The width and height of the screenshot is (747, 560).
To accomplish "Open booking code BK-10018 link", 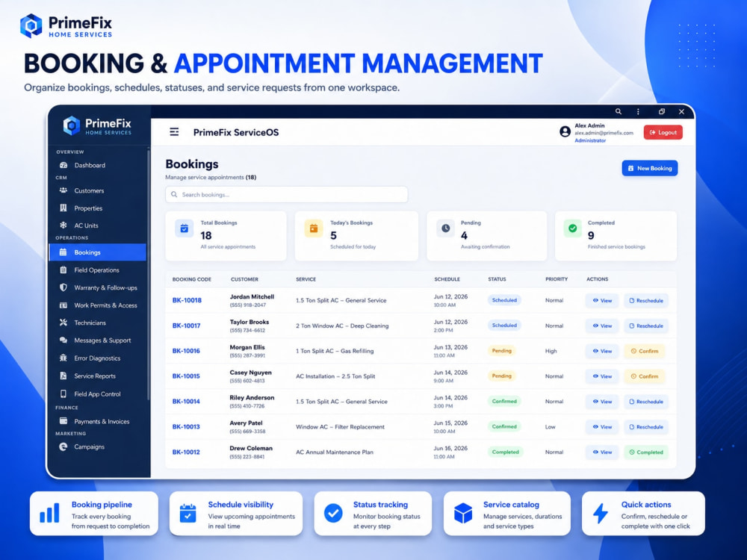I will (x=187, y=300).
